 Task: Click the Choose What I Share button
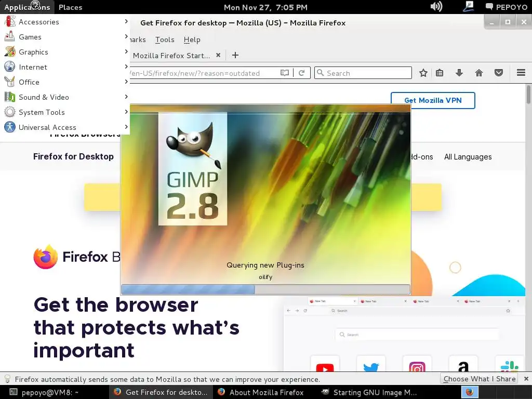480,379
